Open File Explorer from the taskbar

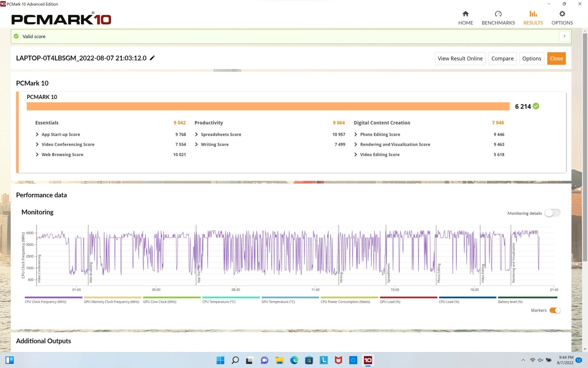point(279,360)
